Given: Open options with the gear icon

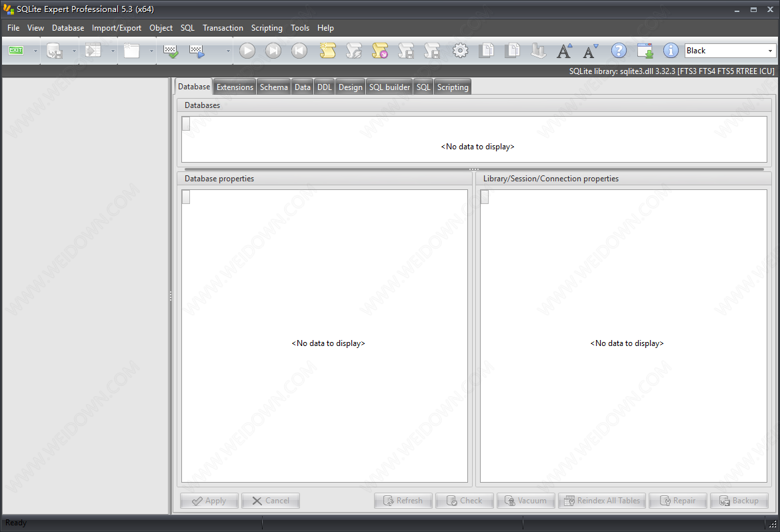Looking at the screenshot, I should tap(460, 51).
